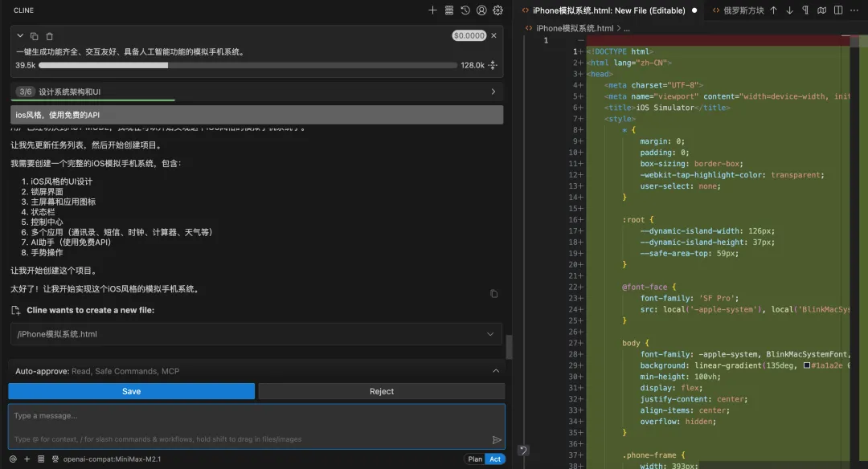The height and width of the screenshot is (469, 868).
Task: Click code line ':root {'
Action: [x=637, y=219]
